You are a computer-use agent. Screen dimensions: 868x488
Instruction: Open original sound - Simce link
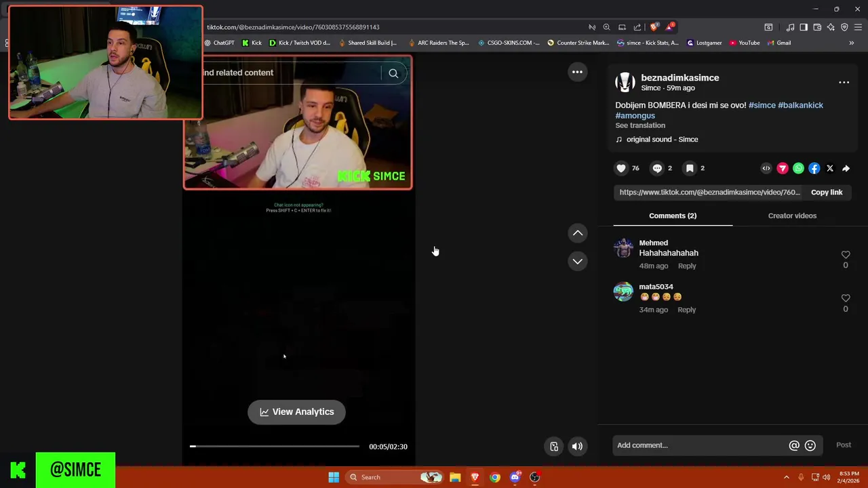(662, 140)
